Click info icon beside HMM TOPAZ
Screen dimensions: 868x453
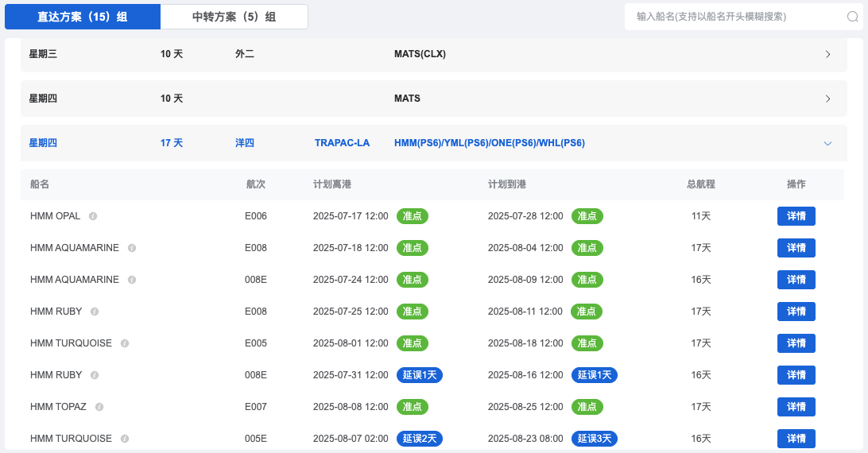(99, 407)
